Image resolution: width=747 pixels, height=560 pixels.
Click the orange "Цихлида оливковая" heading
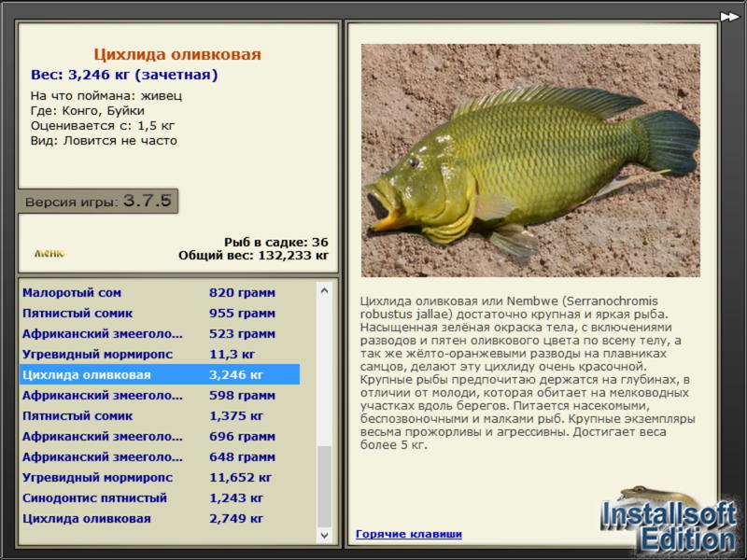tap(177, 54)
